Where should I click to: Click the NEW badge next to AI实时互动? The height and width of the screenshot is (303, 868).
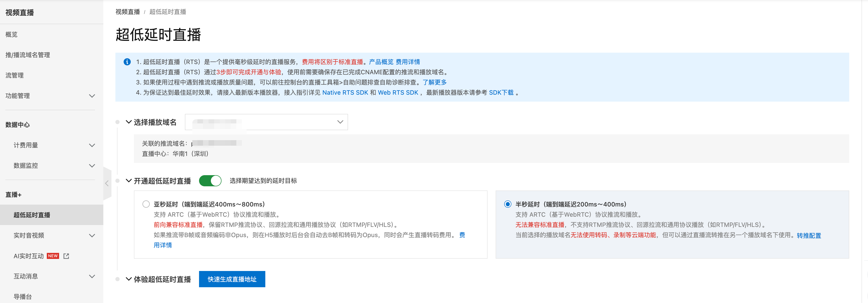(53, 256)
